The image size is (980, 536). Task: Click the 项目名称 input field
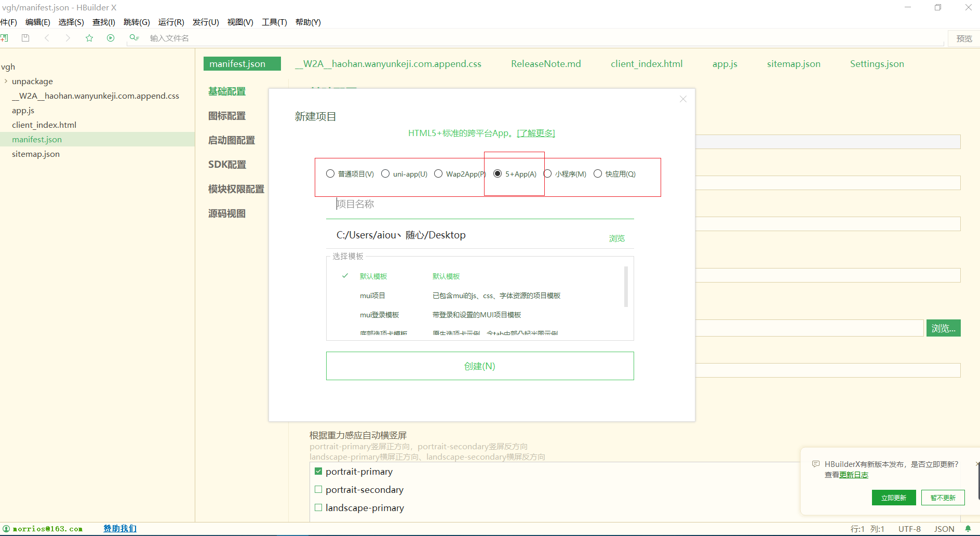(x=478, y=204)
